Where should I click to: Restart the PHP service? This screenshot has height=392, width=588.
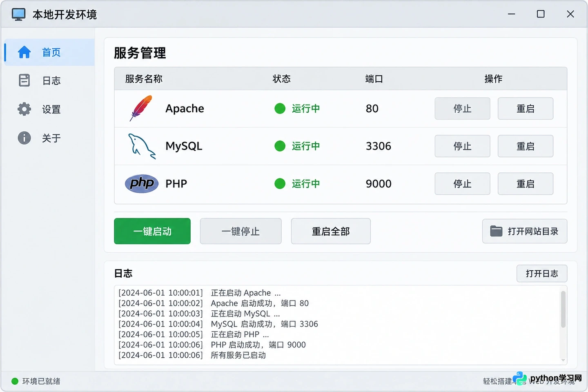[526, 184]
